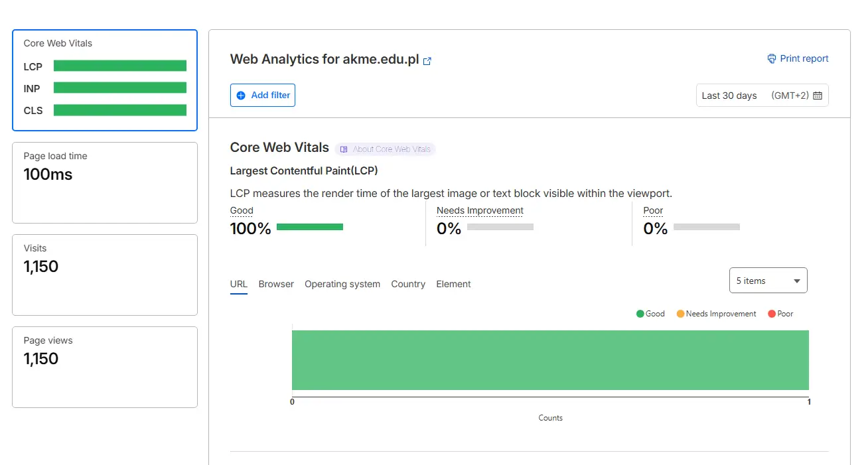The image size is (868, 465).
Task: Click the INP green bar in the sidebar
Action: (120, 88)
